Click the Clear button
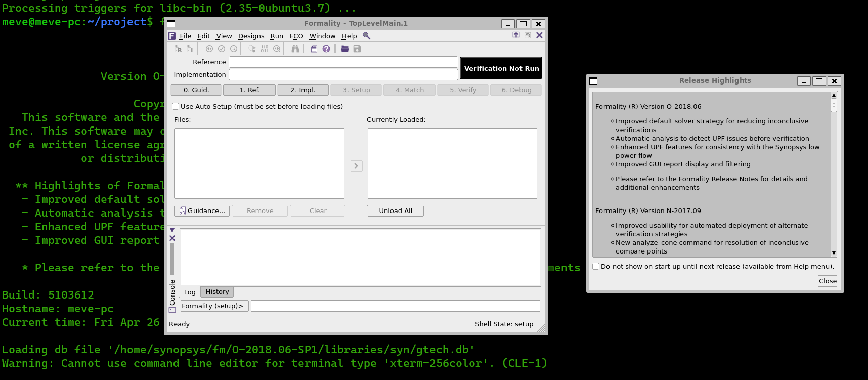 [x=318, y=210]
